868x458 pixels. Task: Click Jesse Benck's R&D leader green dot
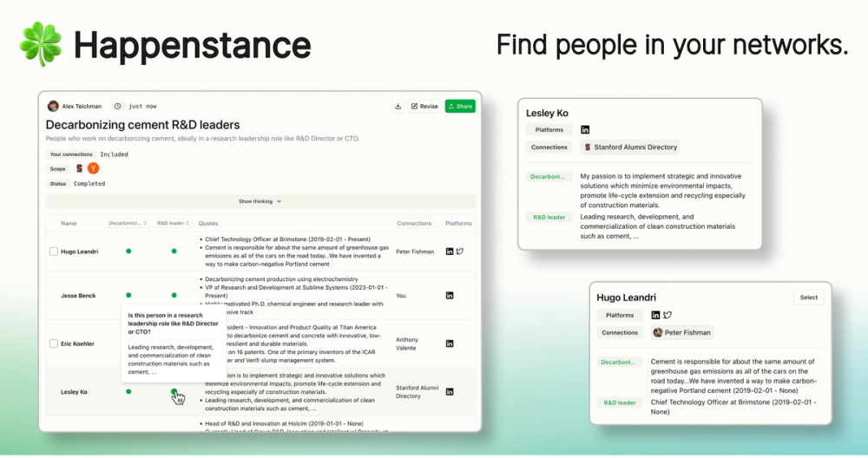[174, 296]
